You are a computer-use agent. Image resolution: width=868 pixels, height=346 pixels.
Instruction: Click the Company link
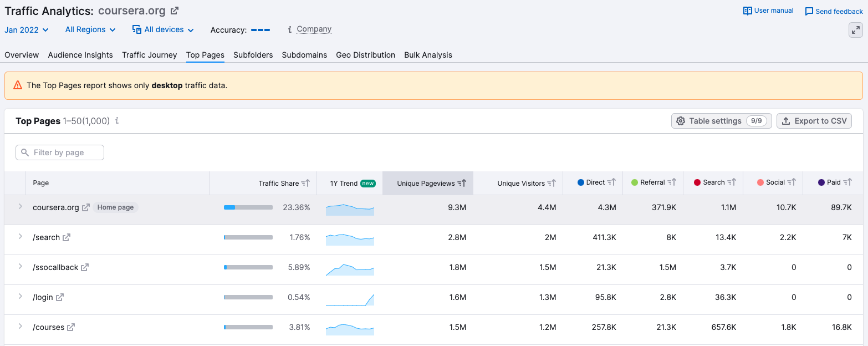pyautogui.click(x=314, y=29)
